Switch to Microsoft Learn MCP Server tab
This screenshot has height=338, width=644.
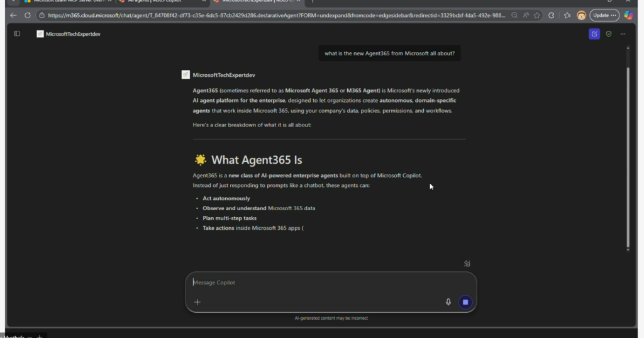tap(68, 1)
